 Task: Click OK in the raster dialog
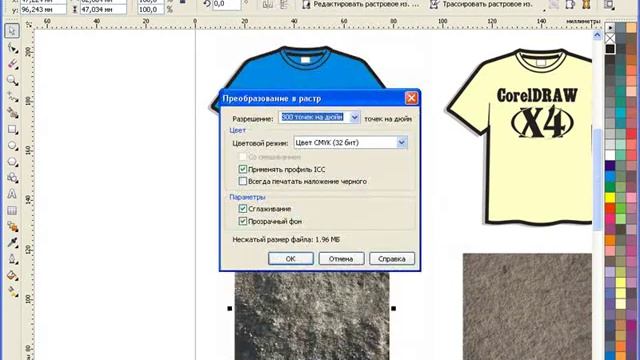291,258
